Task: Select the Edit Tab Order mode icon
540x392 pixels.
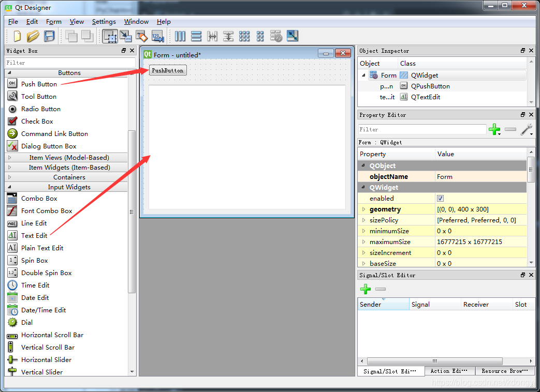Action: [x=157, y=36]
